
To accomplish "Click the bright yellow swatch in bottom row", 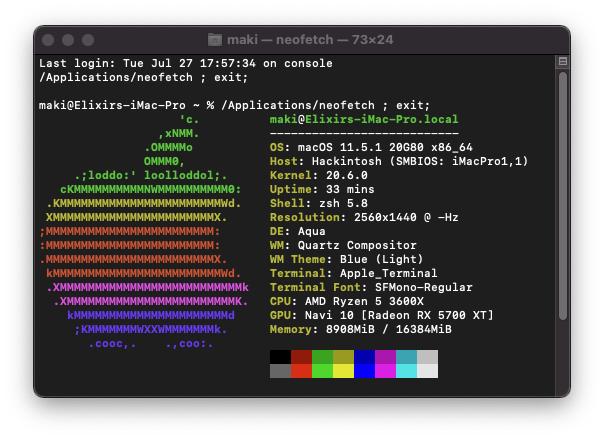I will pyautogui.click(x=343, y=371).
